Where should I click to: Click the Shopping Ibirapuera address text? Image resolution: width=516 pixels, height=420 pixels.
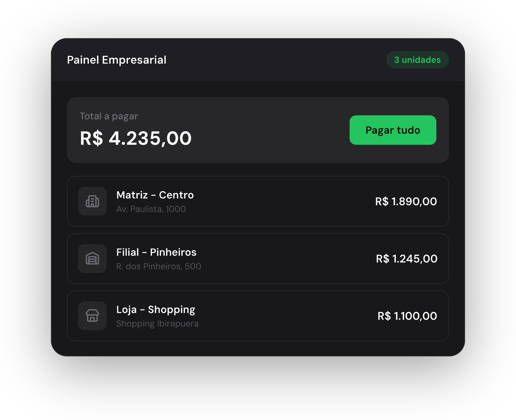pos(157,324)
